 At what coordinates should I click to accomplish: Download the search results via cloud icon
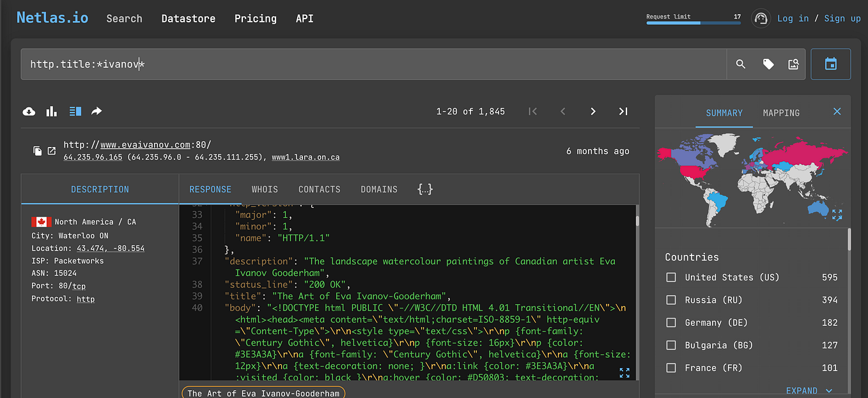(x=29, y=111)
